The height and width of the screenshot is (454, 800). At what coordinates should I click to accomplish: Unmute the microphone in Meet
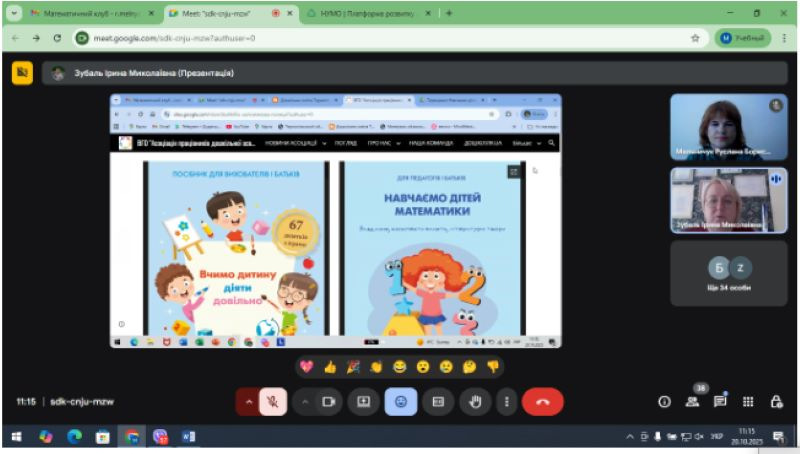tap(270, 401)
